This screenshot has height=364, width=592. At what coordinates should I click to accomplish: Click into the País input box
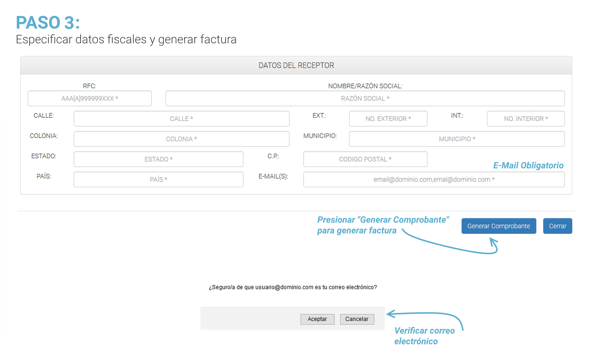pyautogui.click(x=158, y=179)
